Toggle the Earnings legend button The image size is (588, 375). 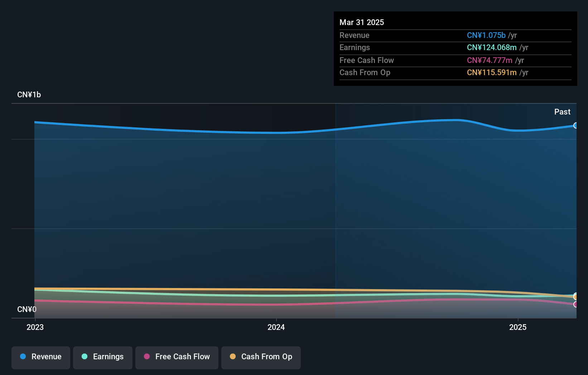(103, 357)
